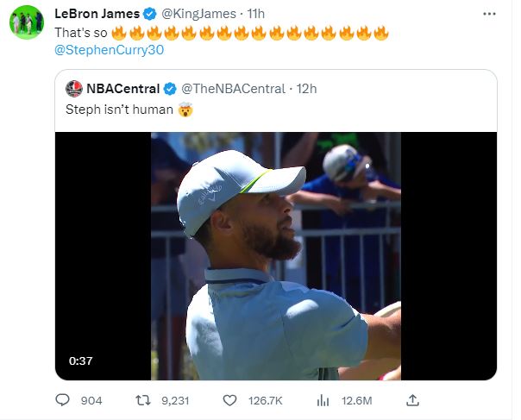Click LeBron's blue verified badge
The height and width of the screenshot is (420, 521).
(x=150, y=14)
